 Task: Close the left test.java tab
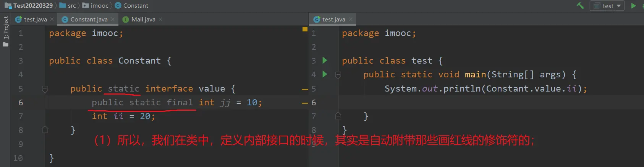(x=52, y=19)
